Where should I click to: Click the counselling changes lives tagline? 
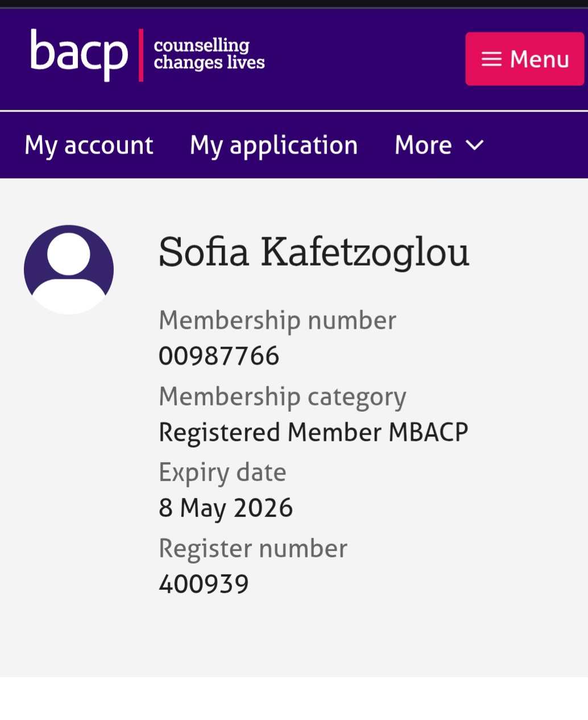(209, 54)
